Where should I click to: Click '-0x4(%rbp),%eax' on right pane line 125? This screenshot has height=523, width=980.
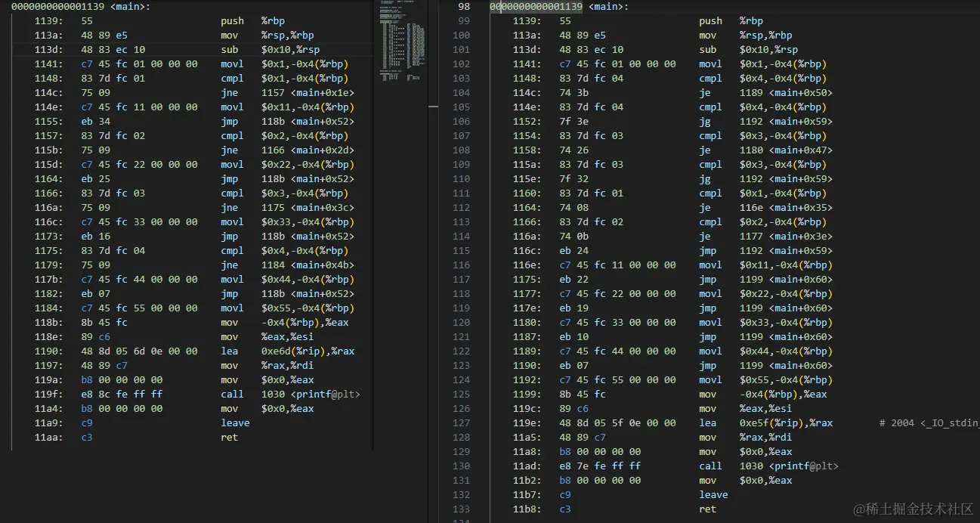pyautogui.click(x=784, y=395)
